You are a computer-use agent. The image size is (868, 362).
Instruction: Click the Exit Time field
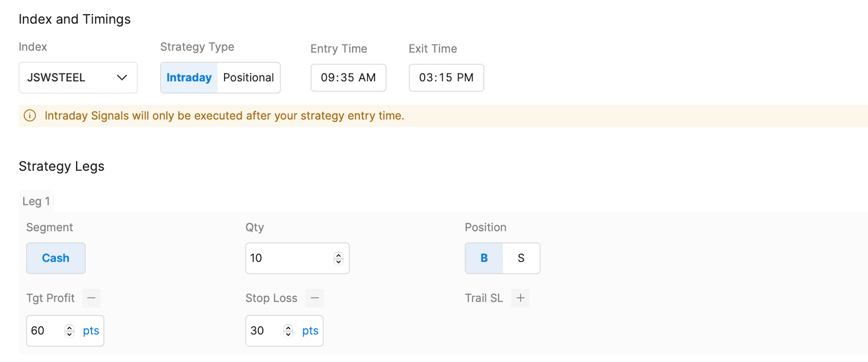click(446, 77)
